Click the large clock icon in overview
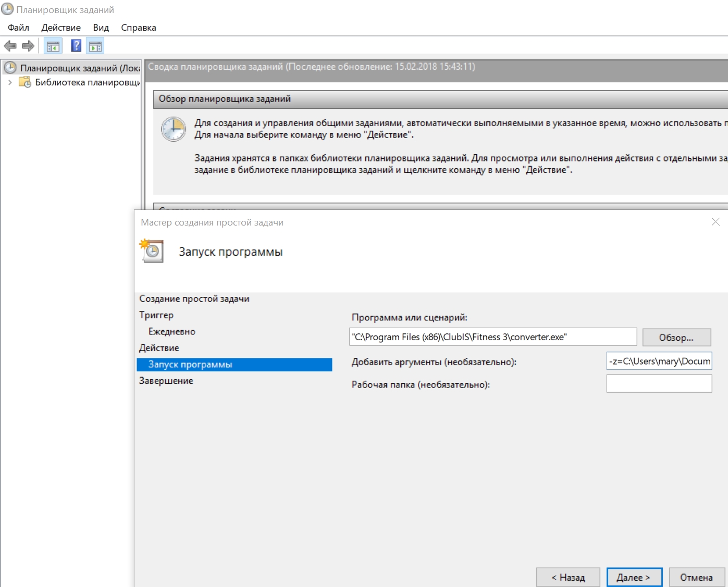Screen dimensions: 728x587 pyautogui.click(x=173, y=129)
